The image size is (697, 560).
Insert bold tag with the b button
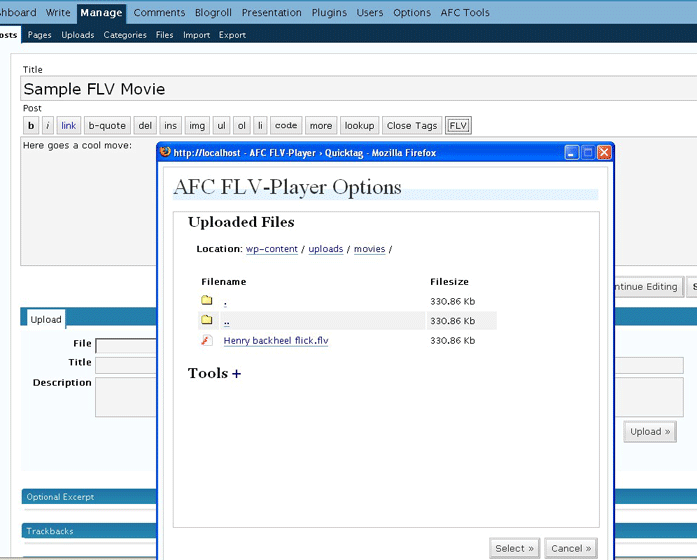pos(31,125)
